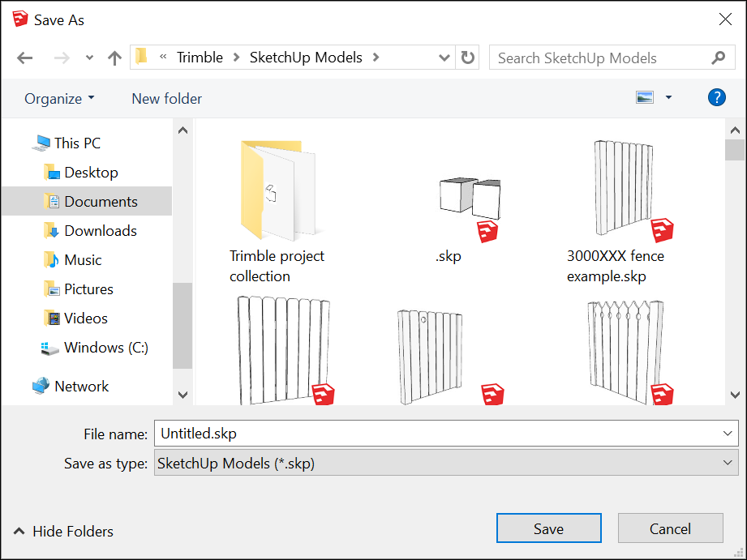
Task: Collapse navigation pane with Hide Folders
Action: tap(63, 532)
